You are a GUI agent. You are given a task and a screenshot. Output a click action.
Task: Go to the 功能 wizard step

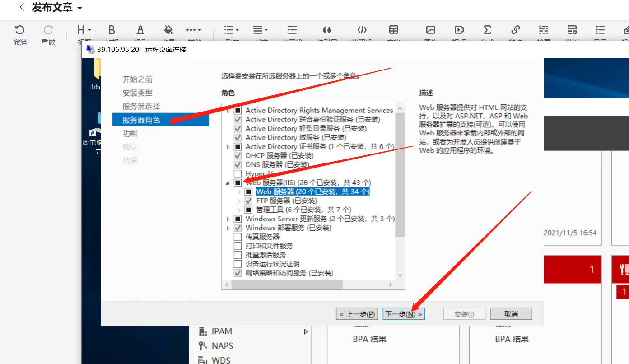click(x=130, y=133)
